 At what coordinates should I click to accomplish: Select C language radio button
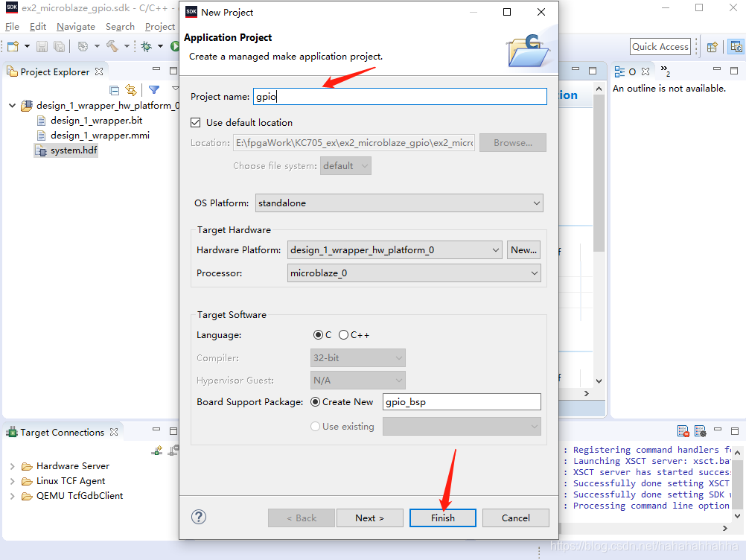[318, 335]
